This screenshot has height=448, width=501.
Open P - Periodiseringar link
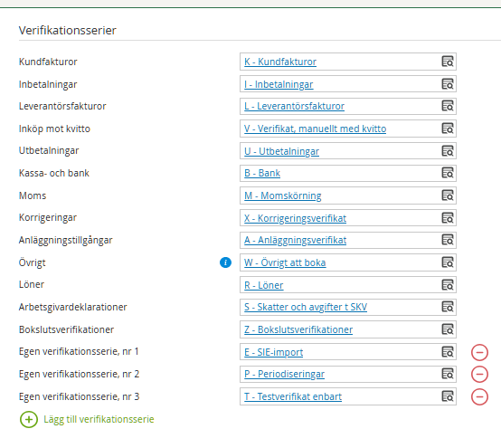284,374
